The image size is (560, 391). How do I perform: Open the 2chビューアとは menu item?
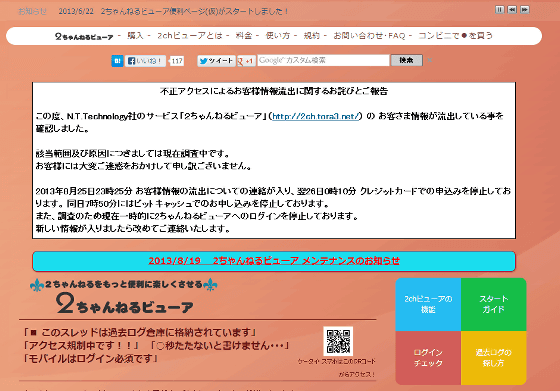[x=190, y=35]
